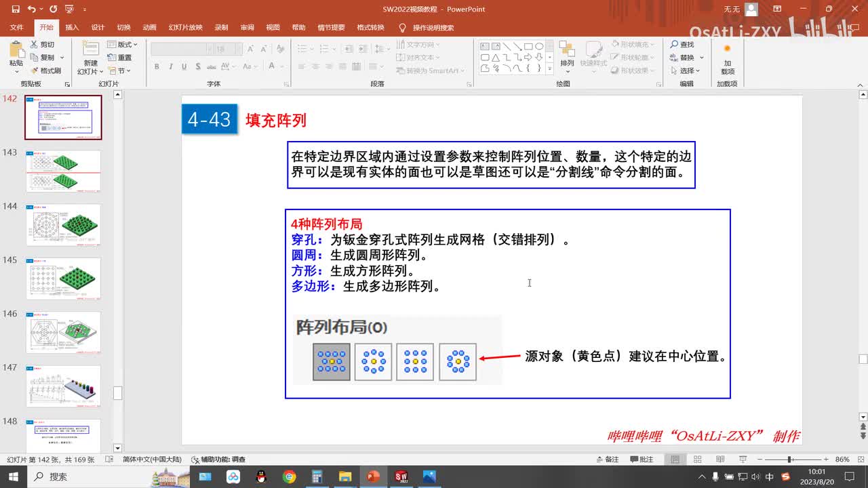Select the text box shape in gallery
868x488 pixels.
[485, 47]
